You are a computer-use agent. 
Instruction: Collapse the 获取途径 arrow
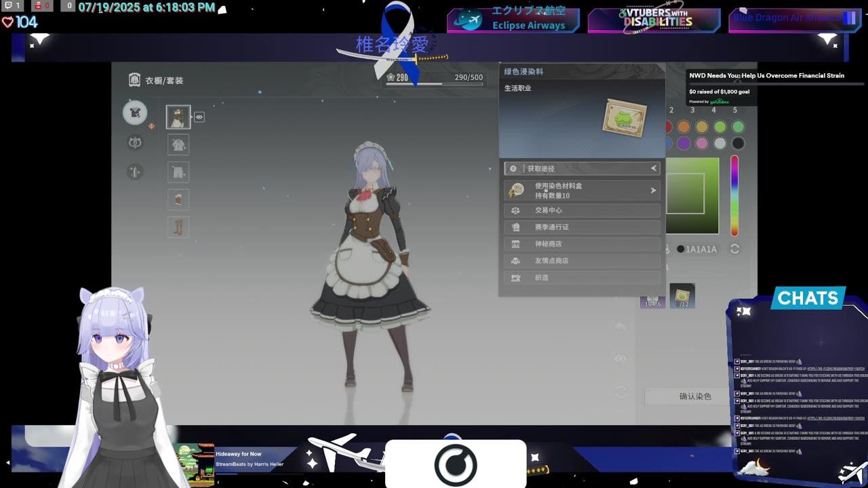pos(654,168)
